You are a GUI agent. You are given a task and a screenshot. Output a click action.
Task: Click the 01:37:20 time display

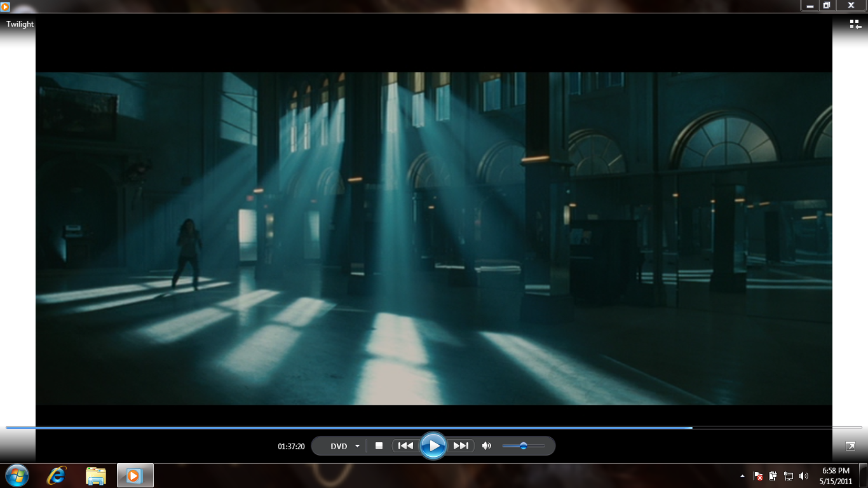click(292, 445)
